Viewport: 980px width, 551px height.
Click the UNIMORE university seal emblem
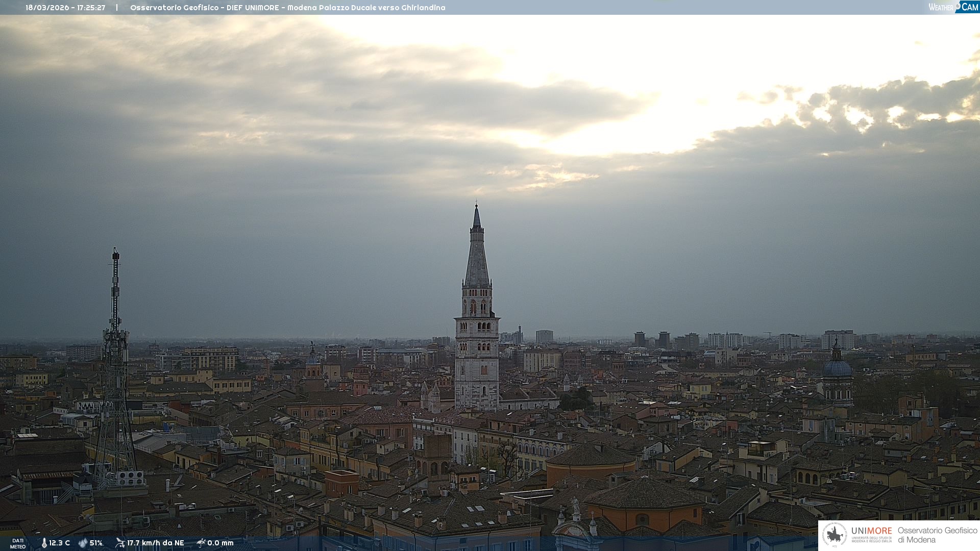pyautogui.click(x=835, y=535)
